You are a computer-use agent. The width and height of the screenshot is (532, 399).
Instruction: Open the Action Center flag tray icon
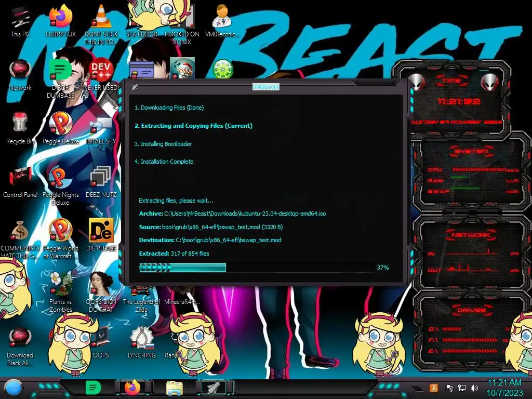(x=449, y=388)
